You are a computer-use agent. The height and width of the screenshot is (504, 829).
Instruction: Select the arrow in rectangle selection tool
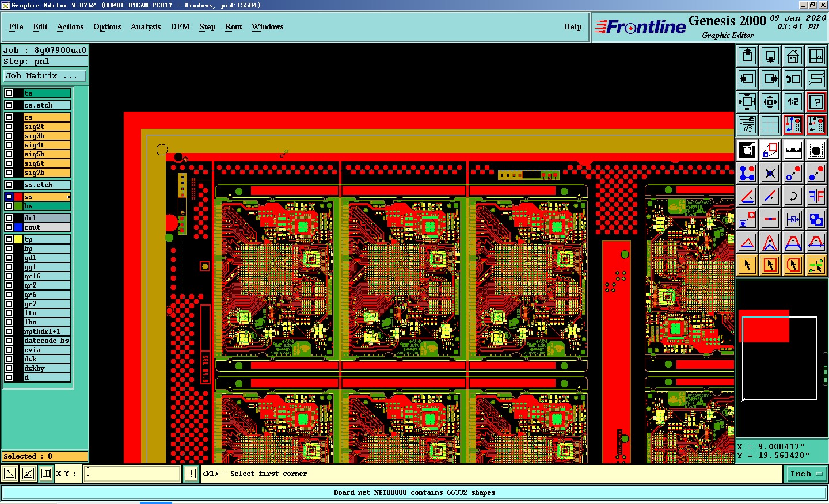pyautogui.click(x=770, y=265)
